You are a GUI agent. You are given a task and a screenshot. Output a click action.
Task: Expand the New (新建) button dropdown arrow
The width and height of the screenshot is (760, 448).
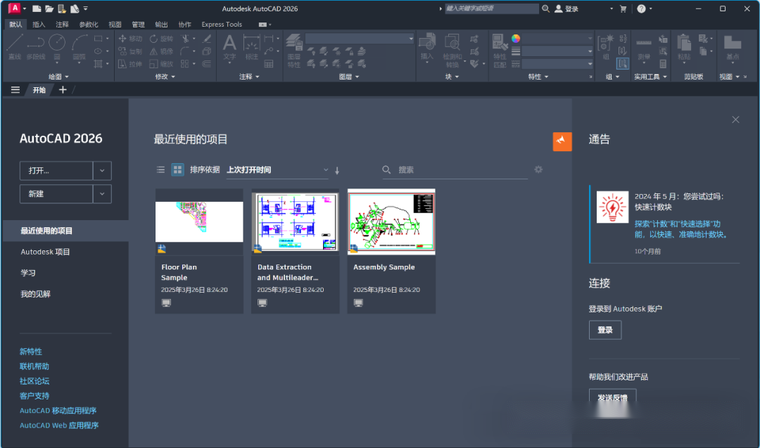(x=102, y=194)
